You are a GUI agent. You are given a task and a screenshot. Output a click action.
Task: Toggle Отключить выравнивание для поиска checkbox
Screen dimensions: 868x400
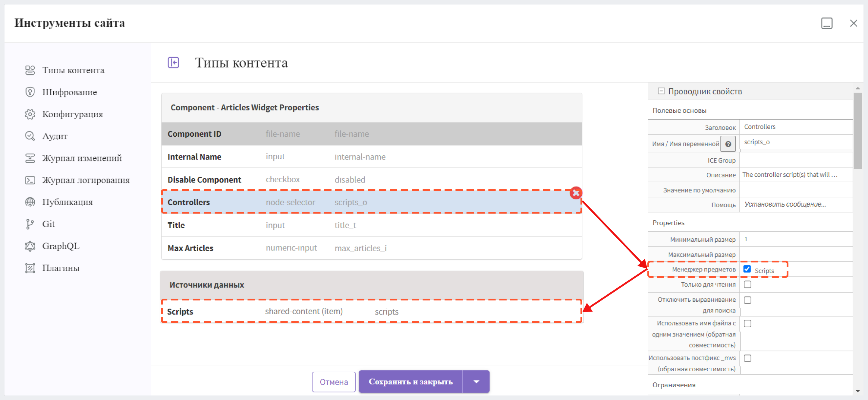747,300
